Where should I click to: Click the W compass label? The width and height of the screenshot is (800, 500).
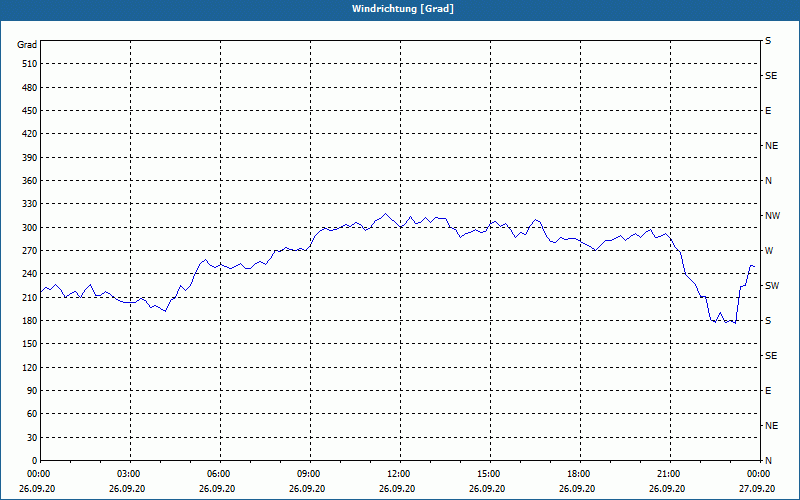point(769,251)
